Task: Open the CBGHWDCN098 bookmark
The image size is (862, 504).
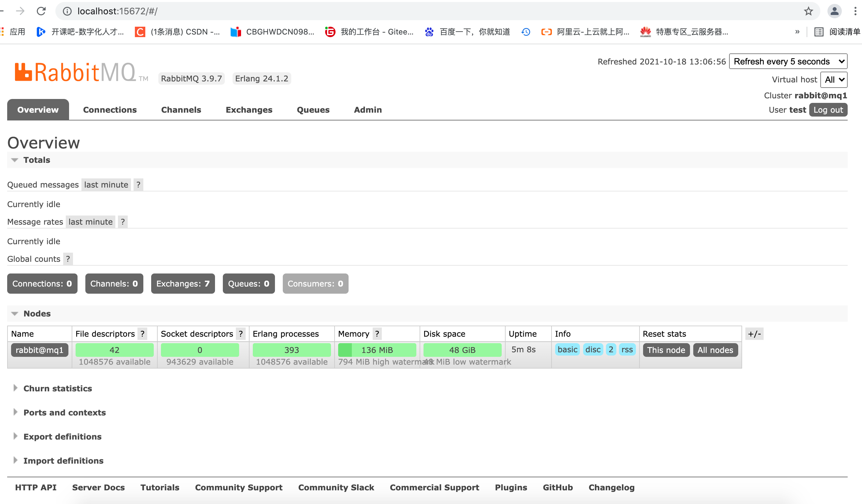Action: (x=272, y=32)
